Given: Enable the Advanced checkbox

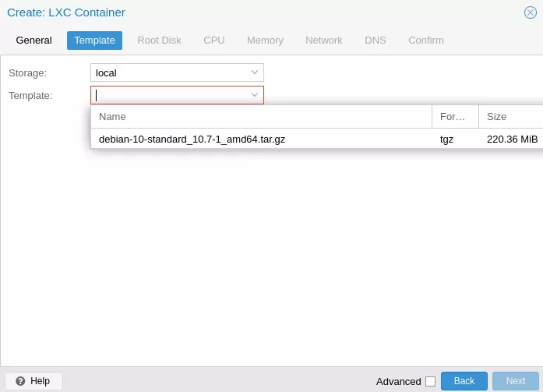Looking at the screenshot, I should [431, 381].
